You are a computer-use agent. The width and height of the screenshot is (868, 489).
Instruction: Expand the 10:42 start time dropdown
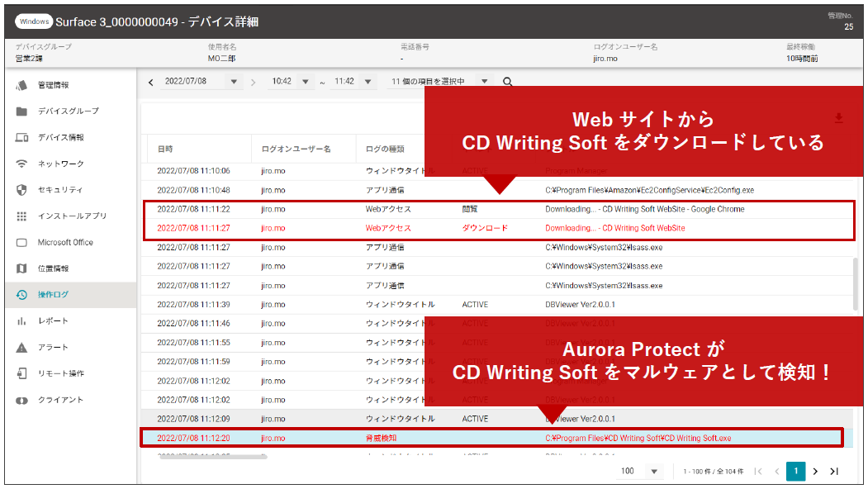305,82
